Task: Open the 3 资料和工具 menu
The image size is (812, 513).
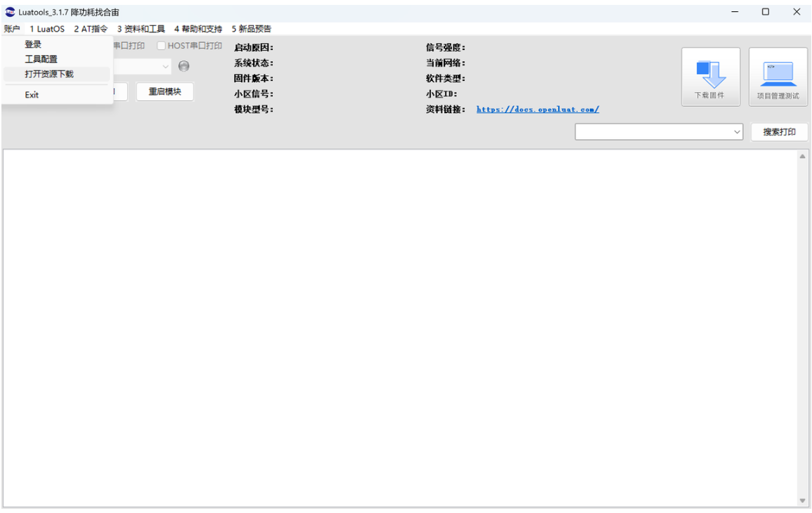Action: [x=142, y=28]
